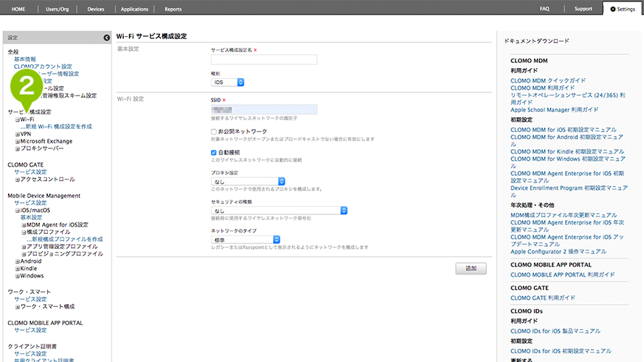Expand ワーク・スマート構成 tree node
The width and height of the screenshot is (644, 362).
pos(17,307)
